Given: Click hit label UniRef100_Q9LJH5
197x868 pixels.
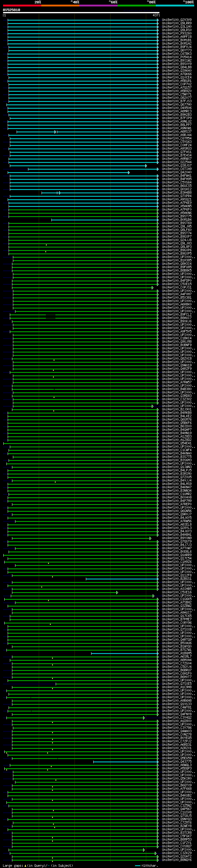Looking at the screenshot, I should pyautogui.click(x=177, y=226).
